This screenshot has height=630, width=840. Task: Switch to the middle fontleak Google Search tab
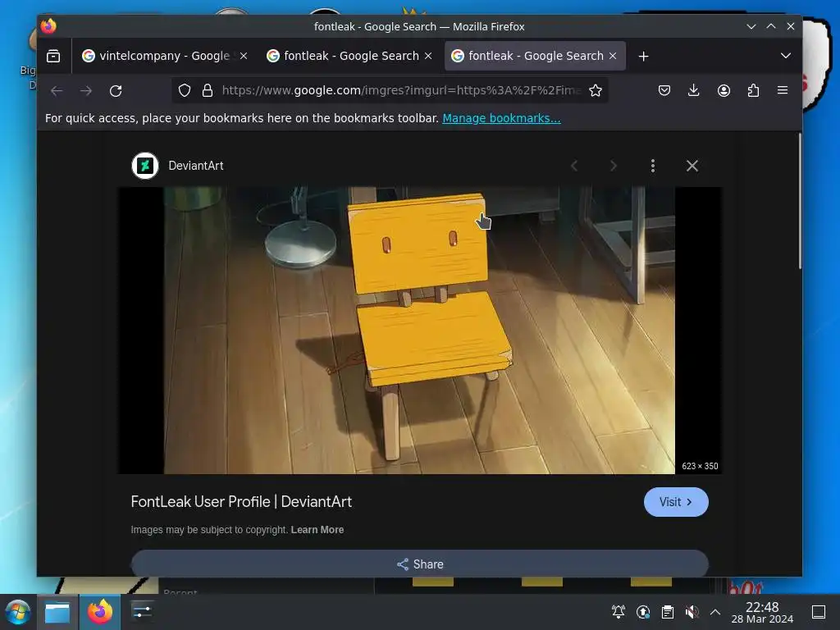click(349, 56)
